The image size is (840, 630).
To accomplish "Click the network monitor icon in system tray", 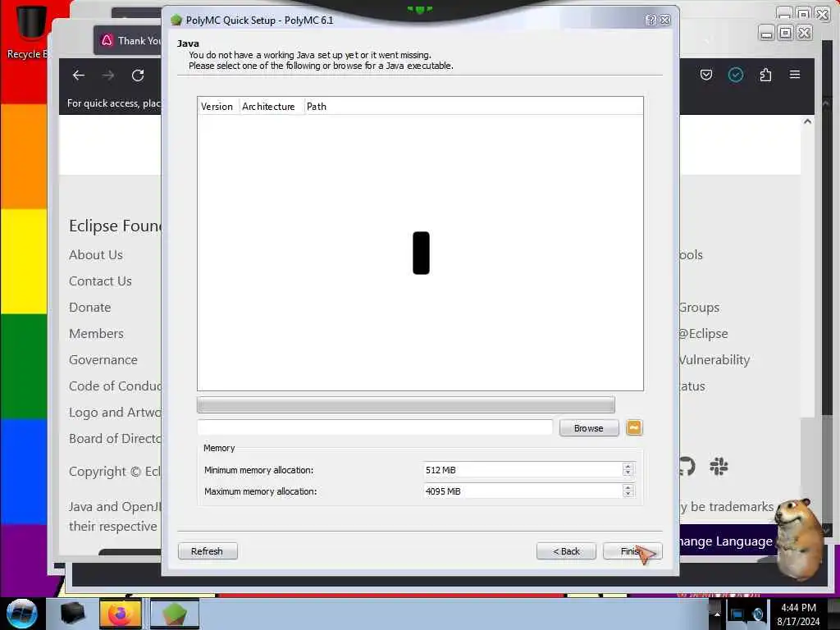I will coord(737,614).
